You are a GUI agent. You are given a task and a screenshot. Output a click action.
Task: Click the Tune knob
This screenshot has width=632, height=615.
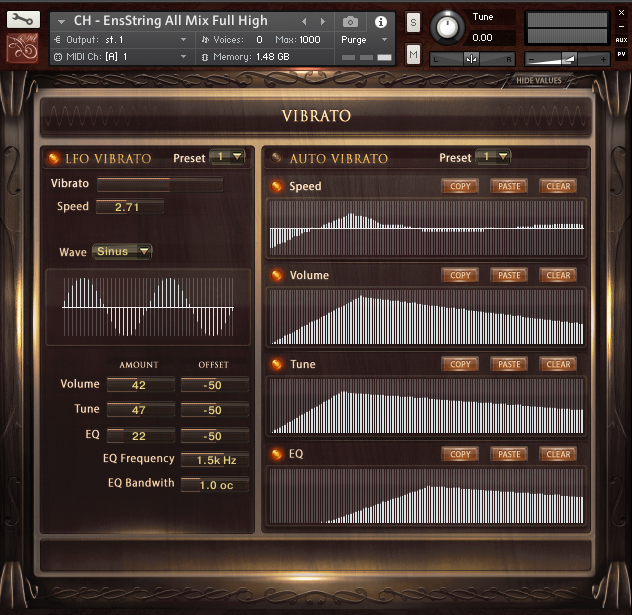click(x=447, y=27)
